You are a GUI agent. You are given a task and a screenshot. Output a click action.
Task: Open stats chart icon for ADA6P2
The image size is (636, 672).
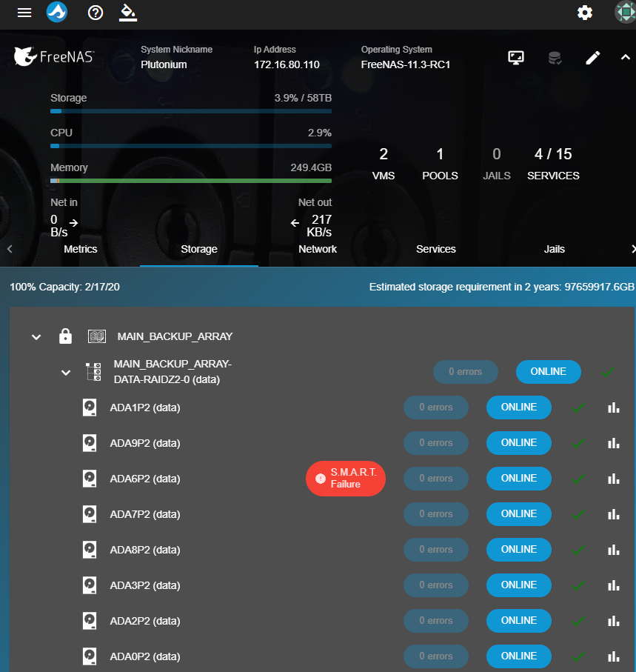[x=613, y=479]
